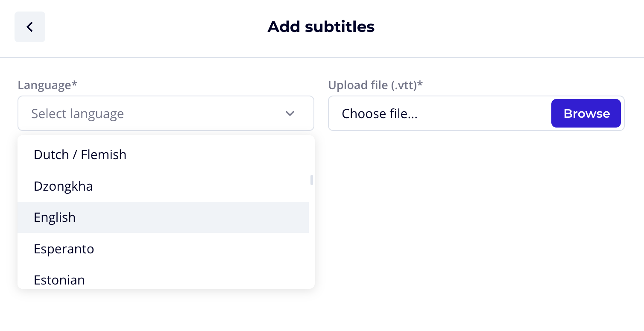Click the Upload file (.vtt)* label
The height and width of the screenshot is (331, 644).
[x=375, y=85]
